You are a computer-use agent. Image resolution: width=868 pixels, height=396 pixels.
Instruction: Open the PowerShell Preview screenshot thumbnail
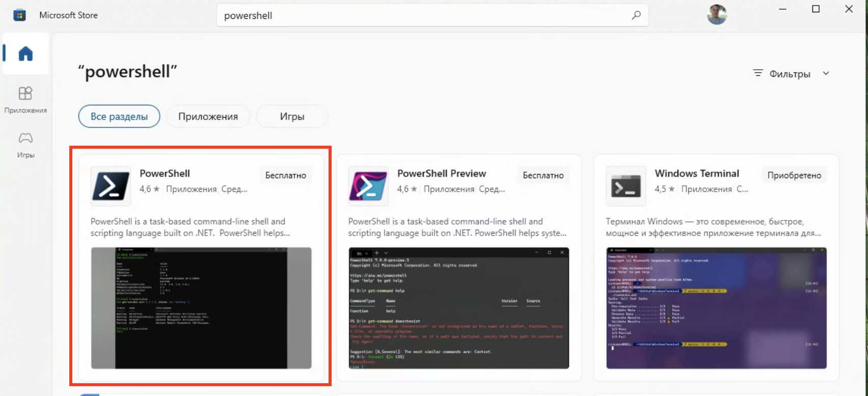coord(458,308)
